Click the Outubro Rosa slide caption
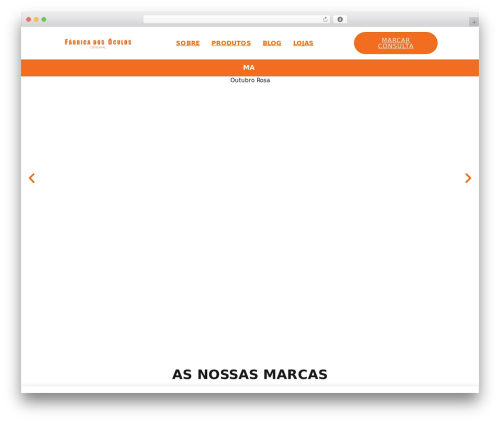Screen dimensions: 500x423 coord(250,80)
